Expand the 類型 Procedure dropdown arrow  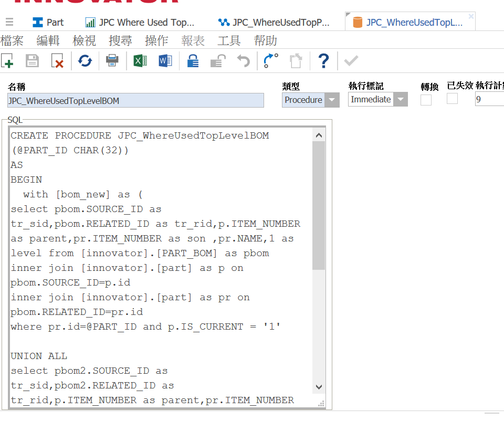click(332, 100)
